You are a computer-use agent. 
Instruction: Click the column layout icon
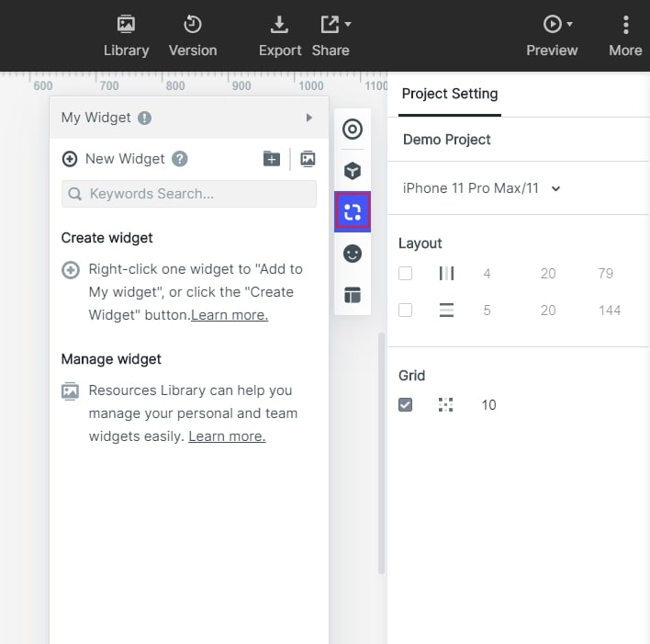[446, 274]
